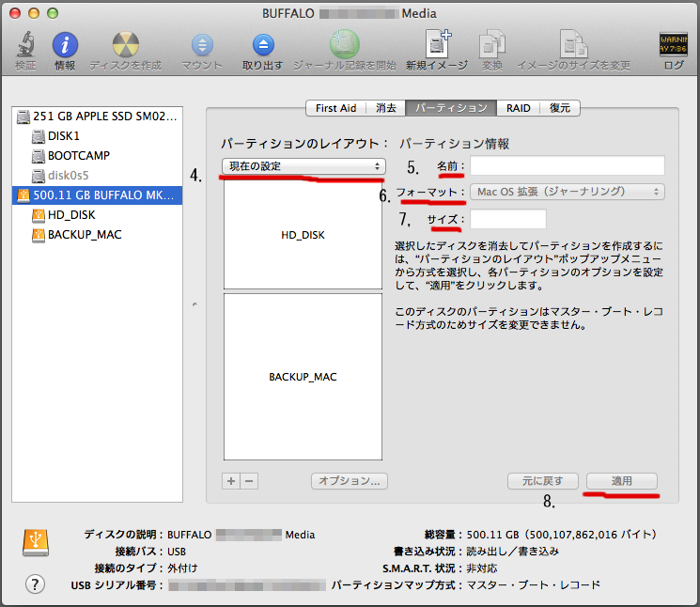Switch to the First Aid tab
700x607 pixels.
335,108
